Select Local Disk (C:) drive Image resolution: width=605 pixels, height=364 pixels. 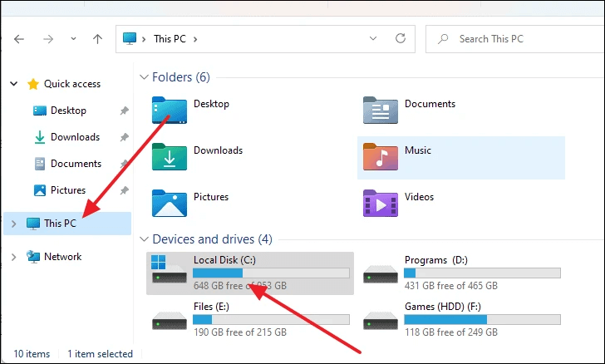[249, 273]
